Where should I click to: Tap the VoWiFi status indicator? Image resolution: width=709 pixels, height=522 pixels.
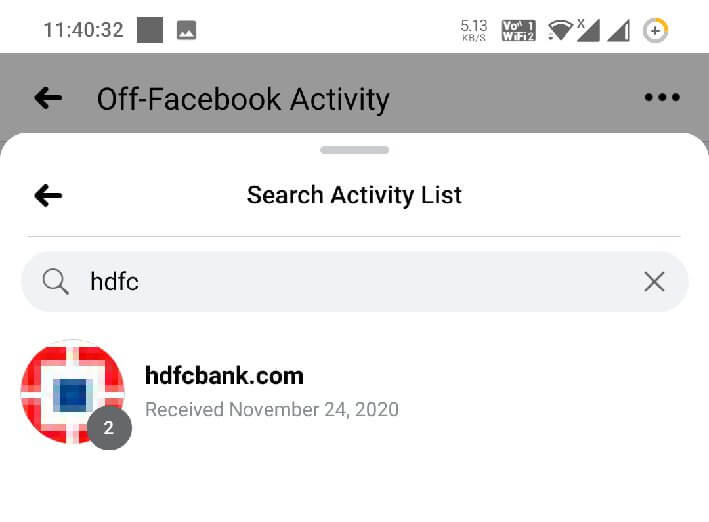coord(517,30)
